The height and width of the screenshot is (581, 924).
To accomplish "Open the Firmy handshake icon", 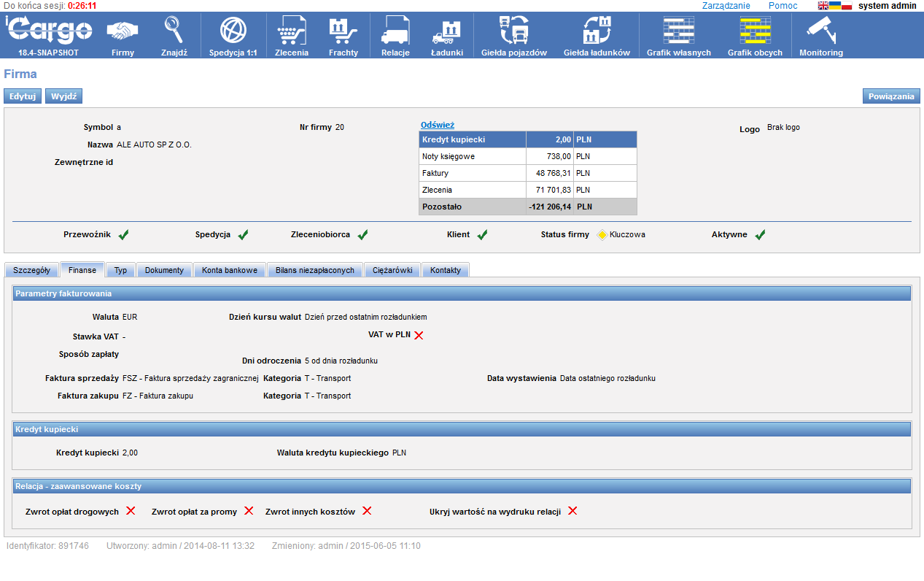I will tap(123, 31).
